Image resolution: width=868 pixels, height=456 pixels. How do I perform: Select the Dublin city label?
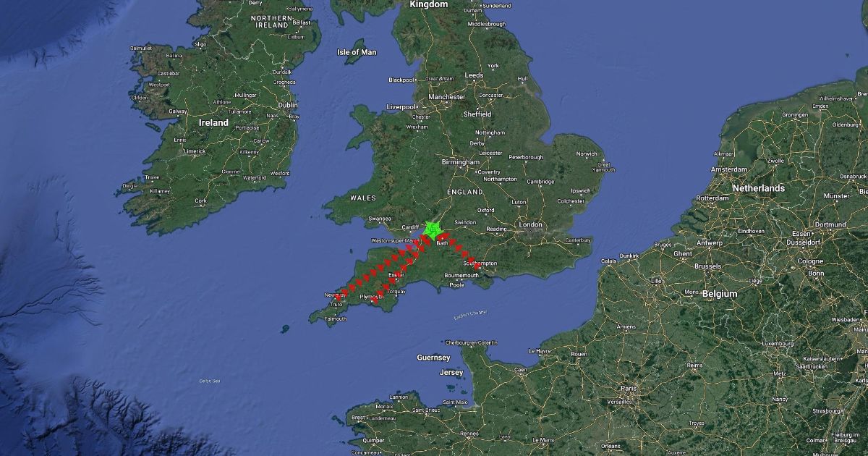coord(288,105)
